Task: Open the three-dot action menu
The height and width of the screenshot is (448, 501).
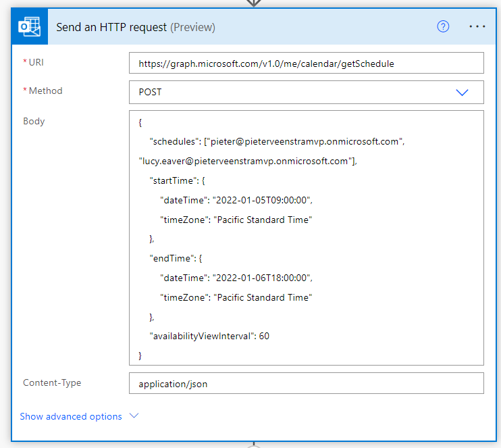Action: pos(477,26)
